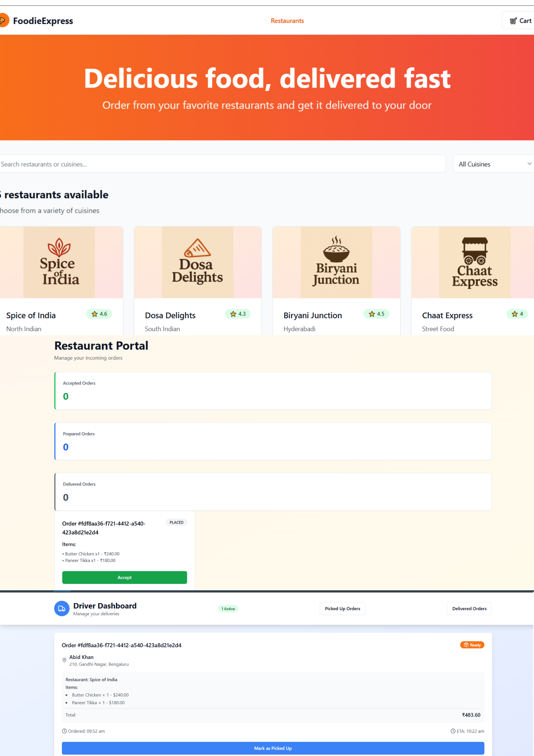The width and height of the screenshot is (534, 756).
Task: Click the Dosa Delights 4.3 star rating
Action: tap(238, 314)
